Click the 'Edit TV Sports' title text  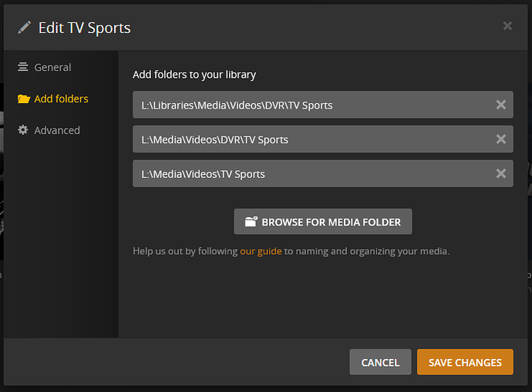tap(85, 28)
